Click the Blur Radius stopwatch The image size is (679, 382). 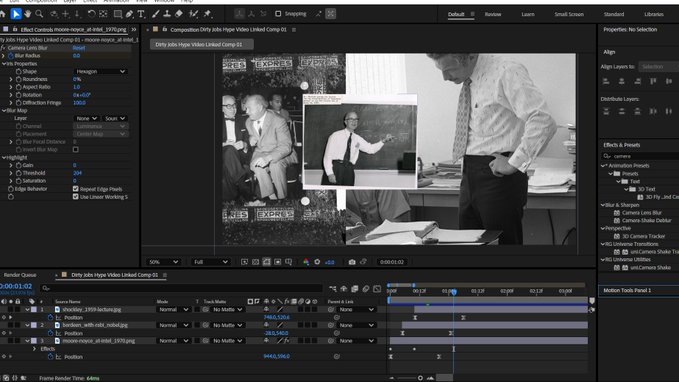tap(11, 56)
